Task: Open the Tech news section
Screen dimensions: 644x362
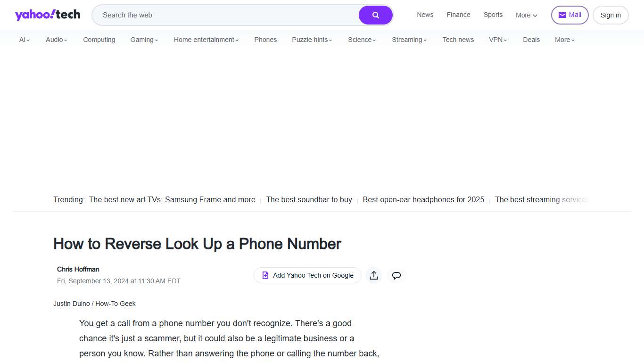Action: [x=458, y=40]
